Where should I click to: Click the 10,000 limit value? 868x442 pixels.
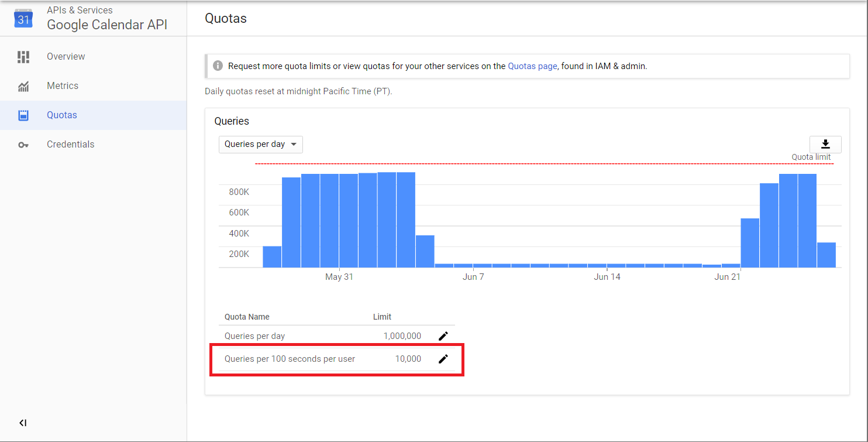(408, 359)
